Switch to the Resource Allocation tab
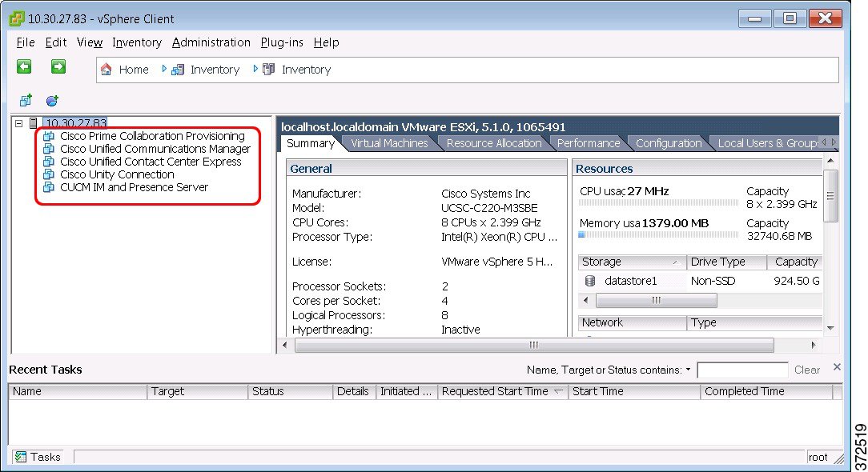Viewport: 868px width, 472px height. pyautogui.click(x=494, y=143)
